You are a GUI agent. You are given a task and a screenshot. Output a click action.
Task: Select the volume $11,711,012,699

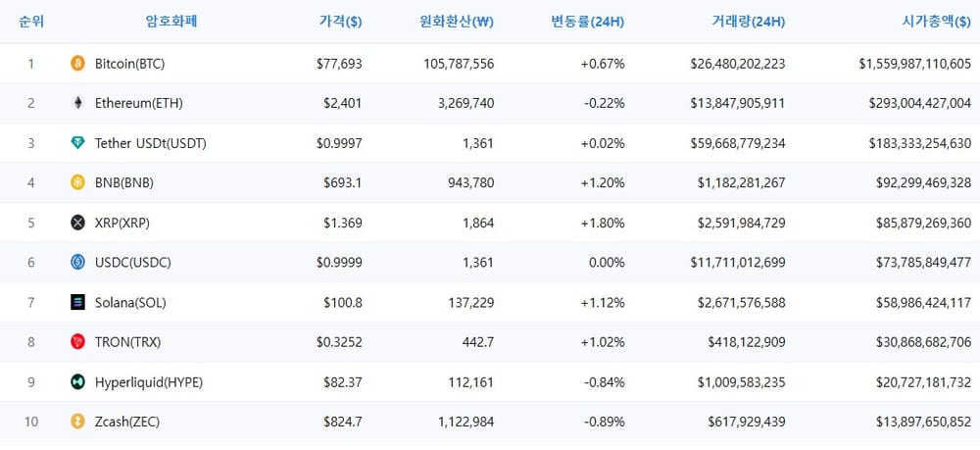pos(738,263)
